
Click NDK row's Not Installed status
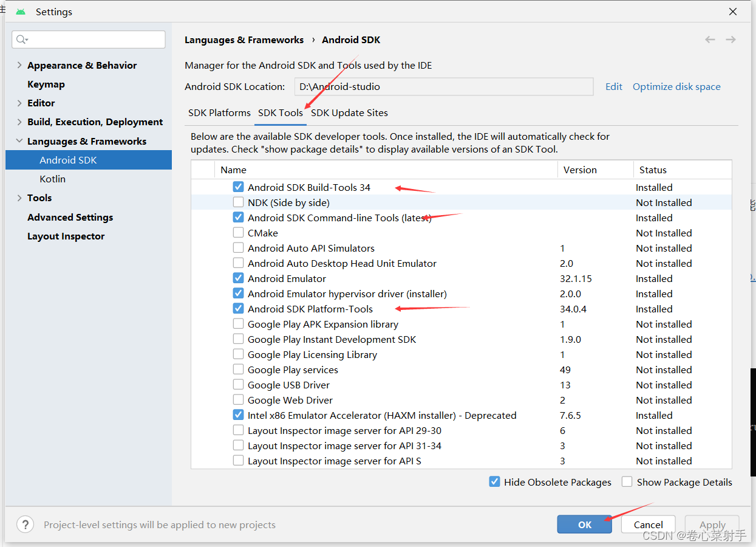pos(664,202)
